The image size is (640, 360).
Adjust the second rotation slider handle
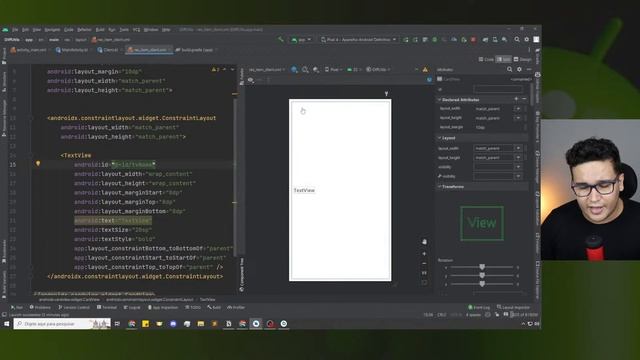pyautogui.click(x=482, y=276)
